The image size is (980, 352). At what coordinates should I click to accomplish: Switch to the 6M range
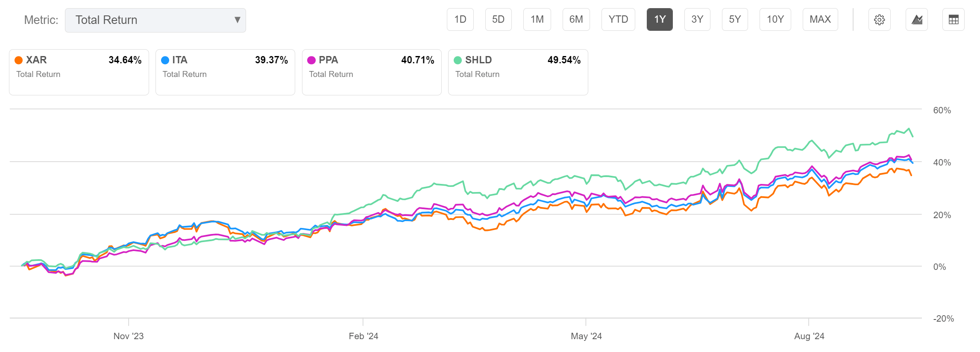tap(576, 20)
